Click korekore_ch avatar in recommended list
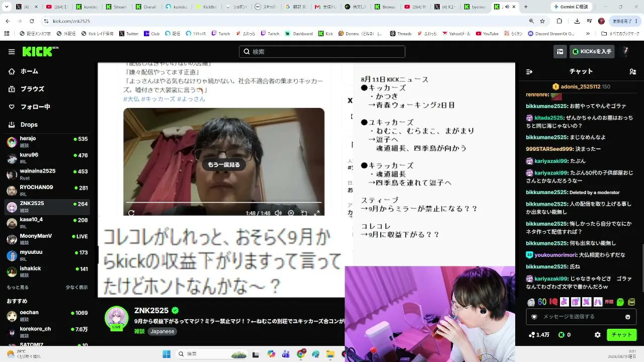Viewport: 644px width, 362px height. [12, 331]
